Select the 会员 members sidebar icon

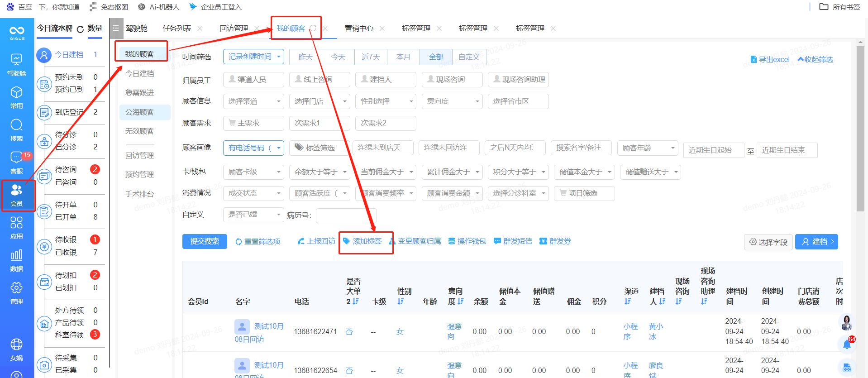17,195
